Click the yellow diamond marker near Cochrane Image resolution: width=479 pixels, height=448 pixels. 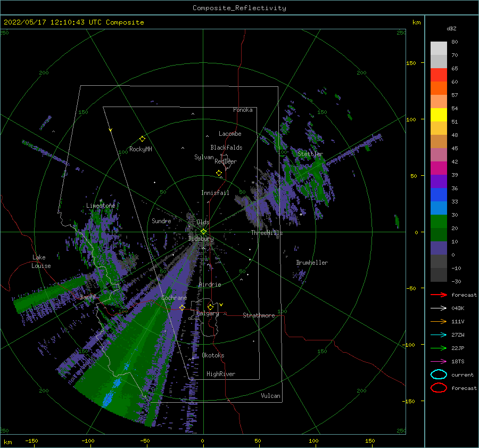coord(182,307)
